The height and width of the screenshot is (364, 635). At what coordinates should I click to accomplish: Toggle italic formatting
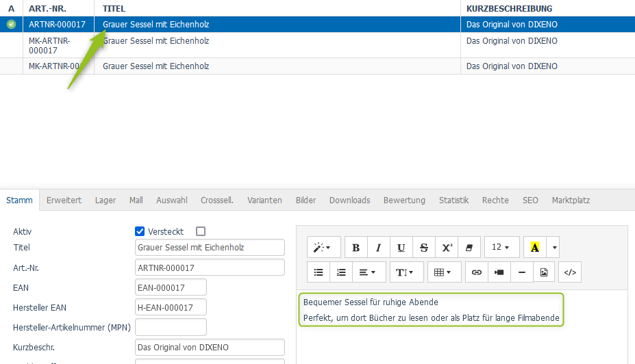(378, 247)
